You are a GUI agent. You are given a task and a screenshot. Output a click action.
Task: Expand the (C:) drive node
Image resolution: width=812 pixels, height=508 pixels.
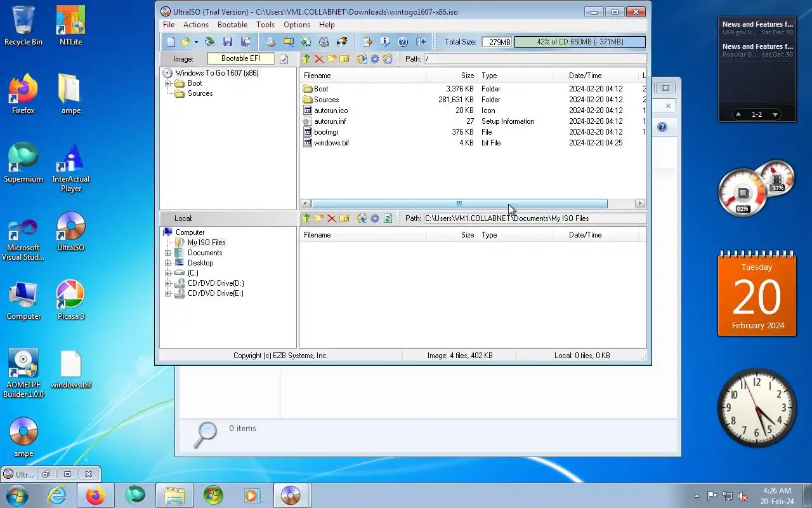tap(168, 273)
